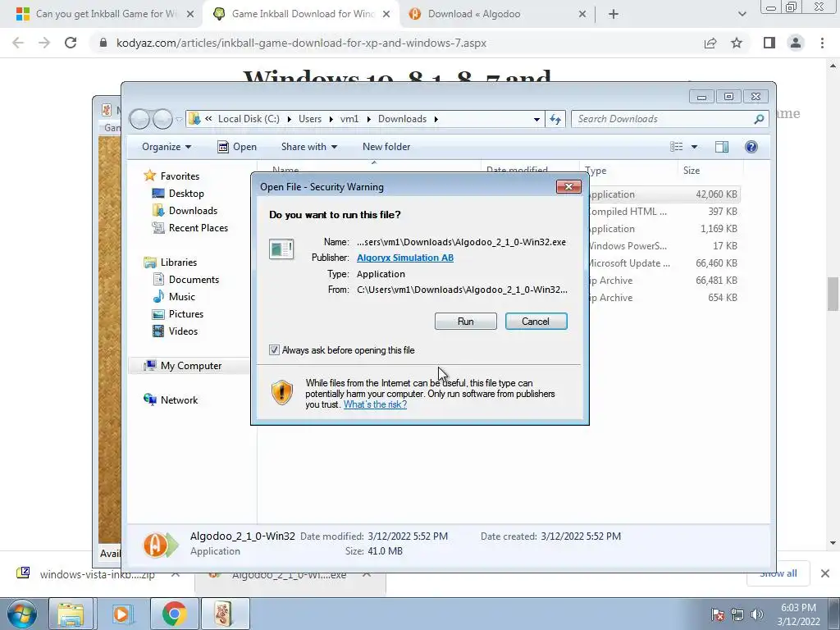Image resolution: width=840 pixels, height=630 pixels.
Task: Change view via the view options icon
Action: 677,147
